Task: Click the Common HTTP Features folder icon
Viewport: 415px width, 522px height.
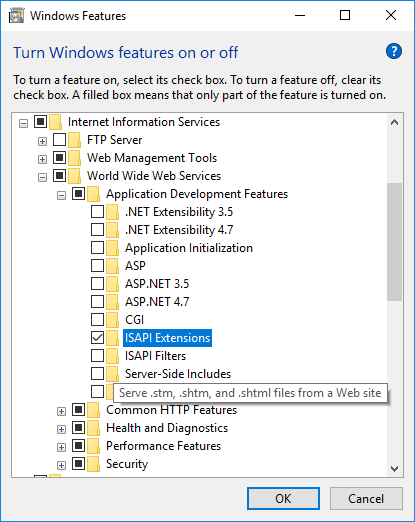Action: (94, 410)
